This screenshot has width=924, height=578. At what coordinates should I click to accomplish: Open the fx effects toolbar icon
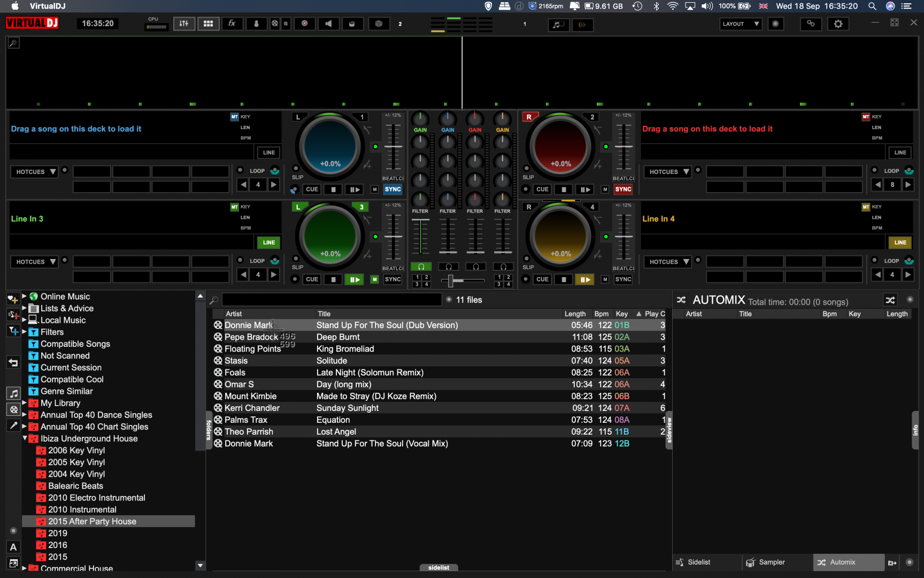click(x=232, y=24)
